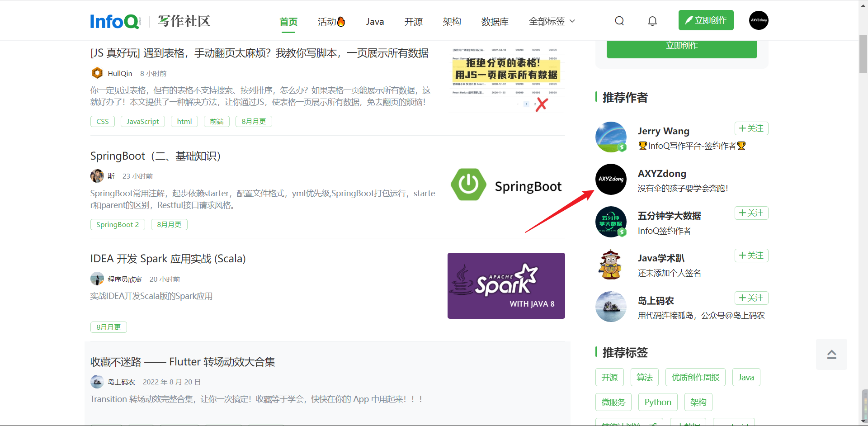Open the 架构 nav tab

click(x=452, y=22)
